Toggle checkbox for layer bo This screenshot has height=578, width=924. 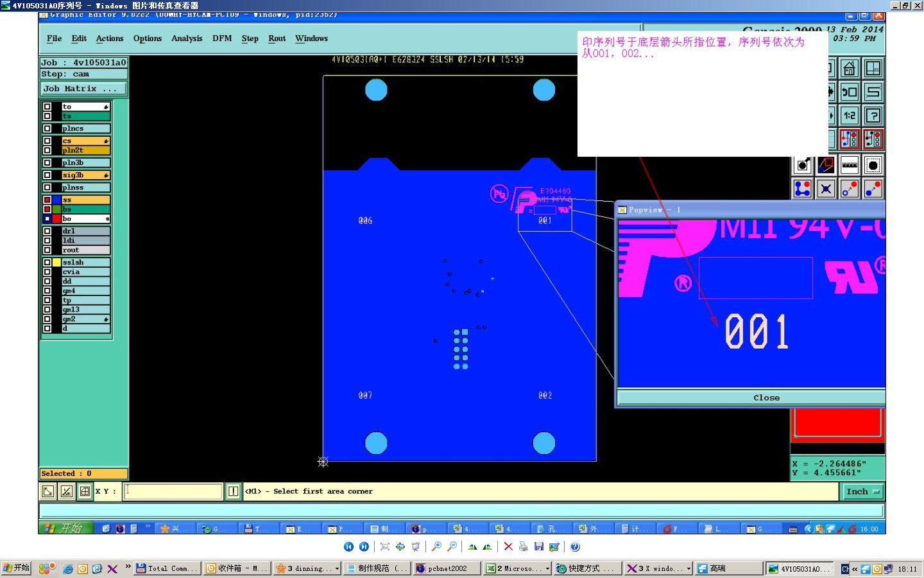click(x=47, y=219)
